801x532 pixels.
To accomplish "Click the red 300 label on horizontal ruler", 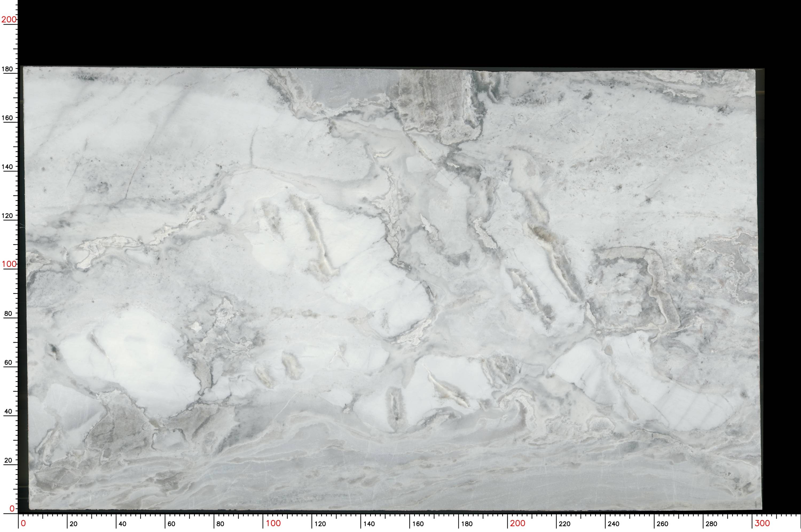I will coord(762,523).
